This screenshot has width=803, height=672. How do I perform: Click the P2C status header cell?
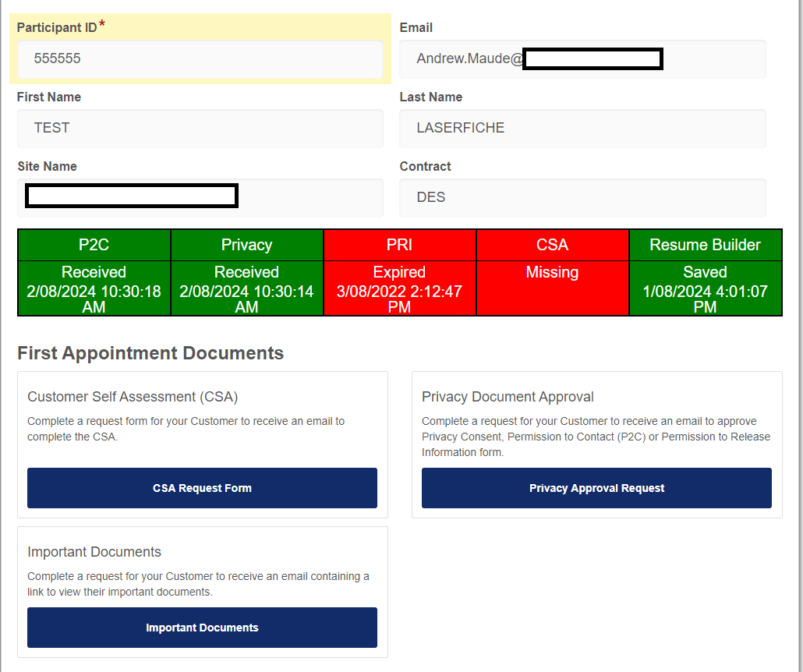click(94, 245)
